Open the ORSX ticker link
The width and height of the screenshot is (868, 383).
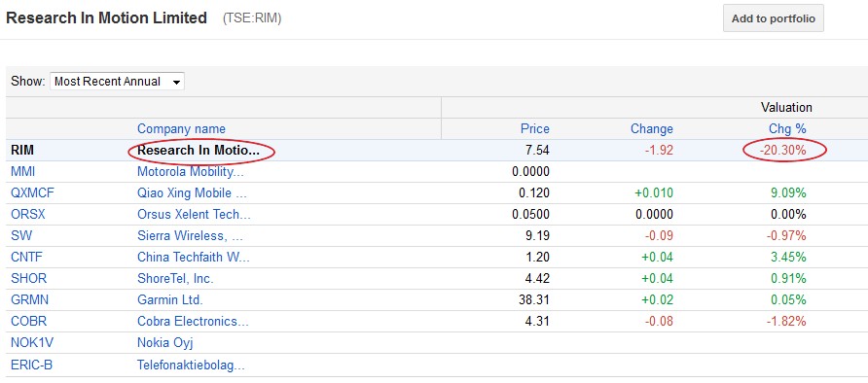28,215
